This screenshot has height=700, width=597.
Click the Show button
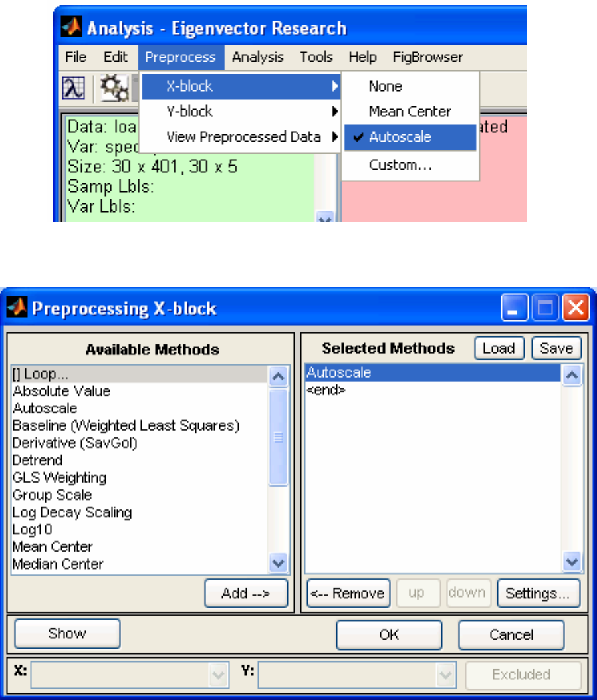pos(67,634)
